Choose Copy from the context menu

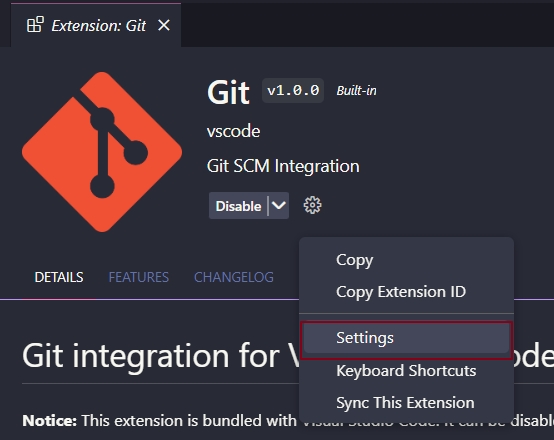[406, 260]
